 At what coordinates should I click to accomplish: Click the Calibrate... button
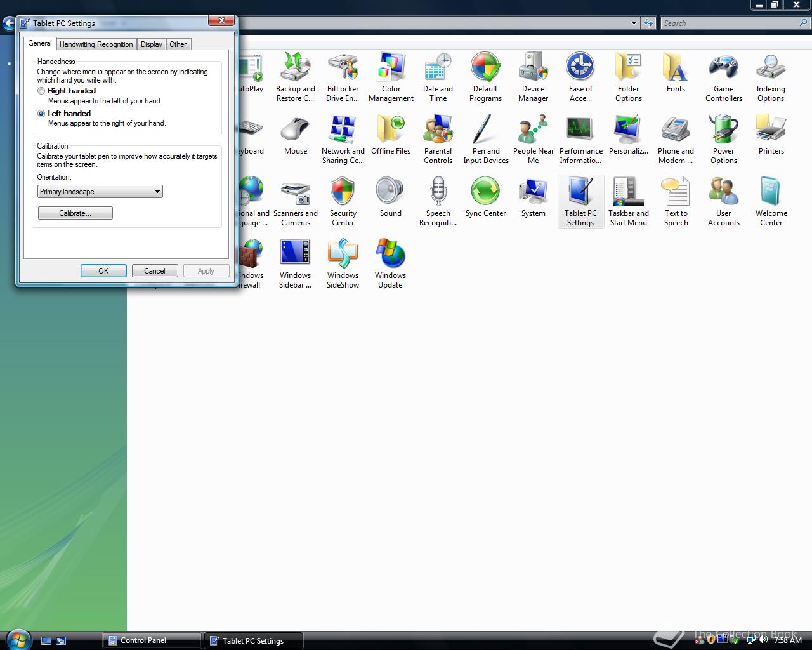[75, 213]
